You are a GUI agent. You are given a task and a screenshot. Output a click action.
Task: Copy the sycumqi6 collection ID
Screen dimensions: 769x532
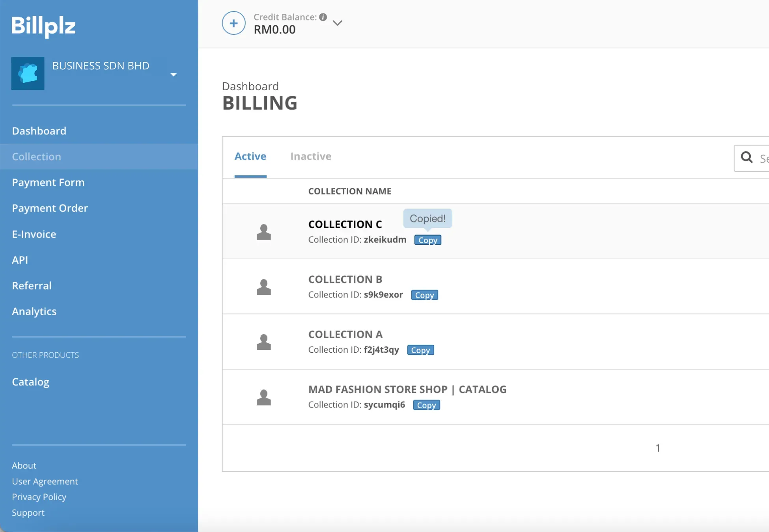pyautogui.click(x=426, y=405)
